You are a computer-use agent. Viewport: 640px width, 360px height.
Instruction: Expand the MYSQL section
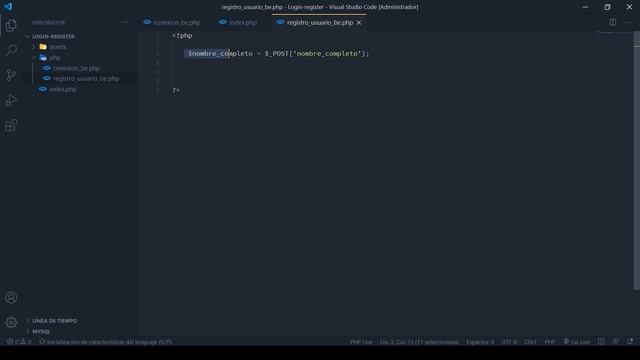(x=41, y=331)
